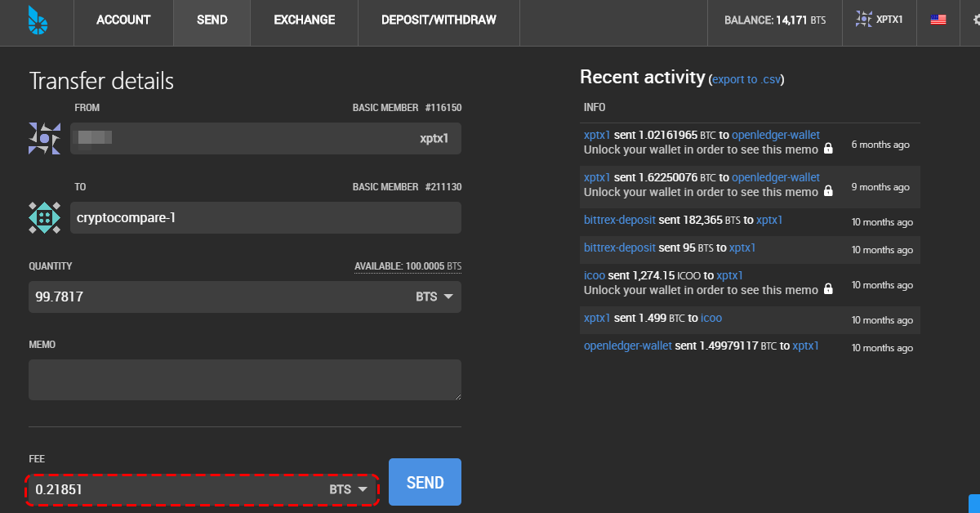Screen dimensions: 980x513
Task: Open the Exchange page
Action: [x=304, y=20]
